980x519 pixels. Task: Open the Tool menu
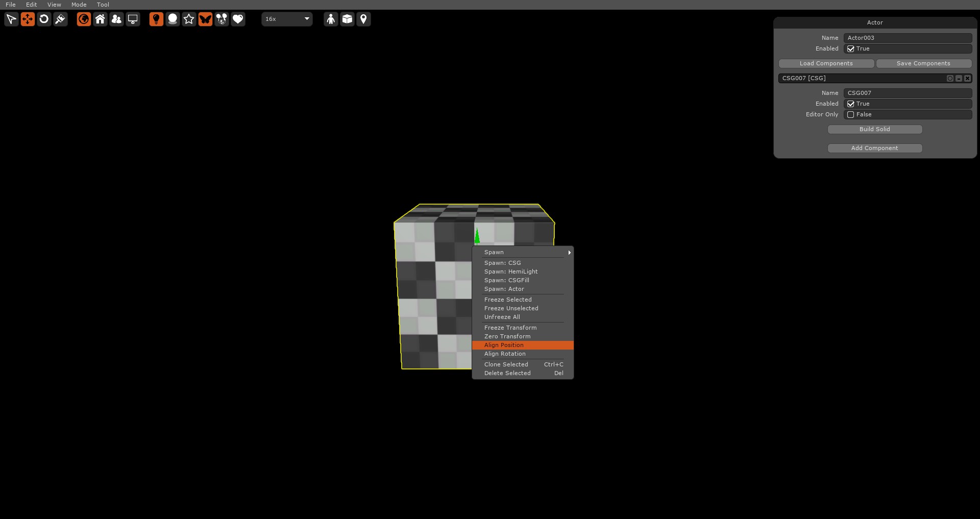coord(103,5)
